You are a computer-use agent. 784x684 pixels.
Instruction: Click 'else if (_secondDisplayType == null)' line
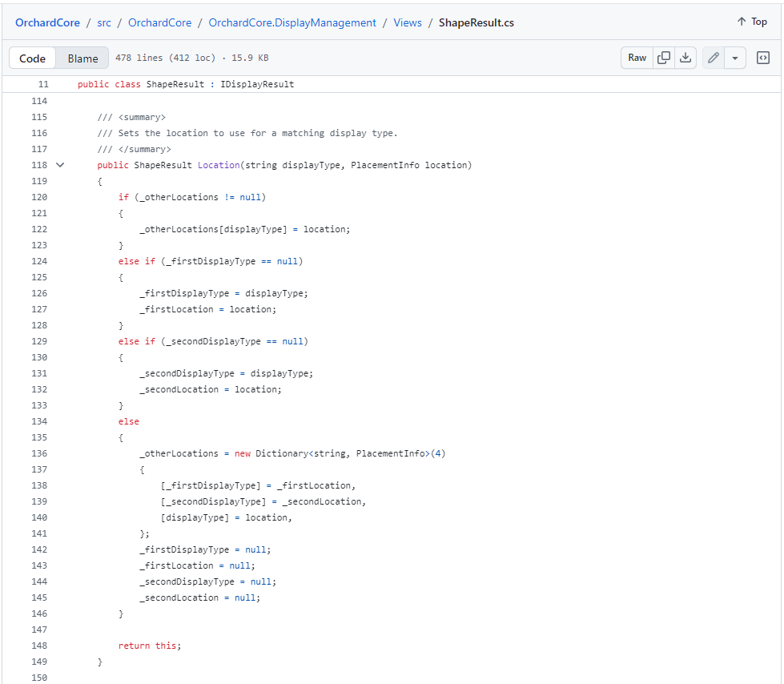click(213, 341)
